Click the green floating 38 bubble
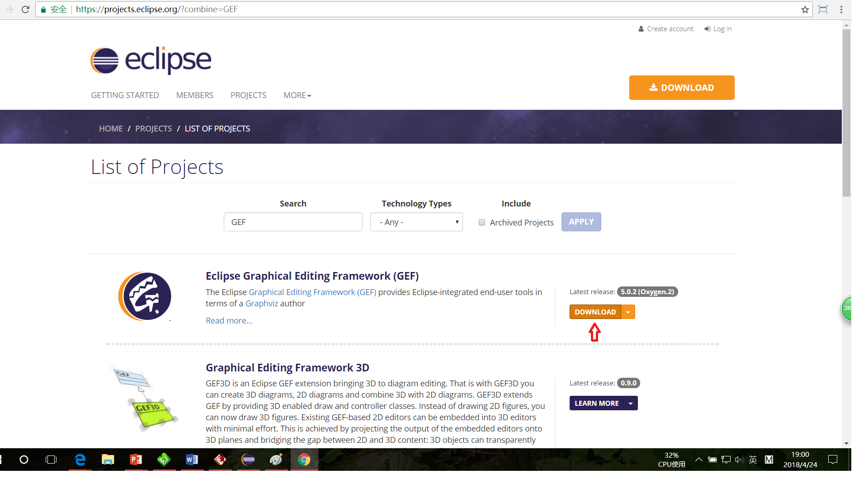The height and width of the screenshot is (488, 868). pos(846,309)
